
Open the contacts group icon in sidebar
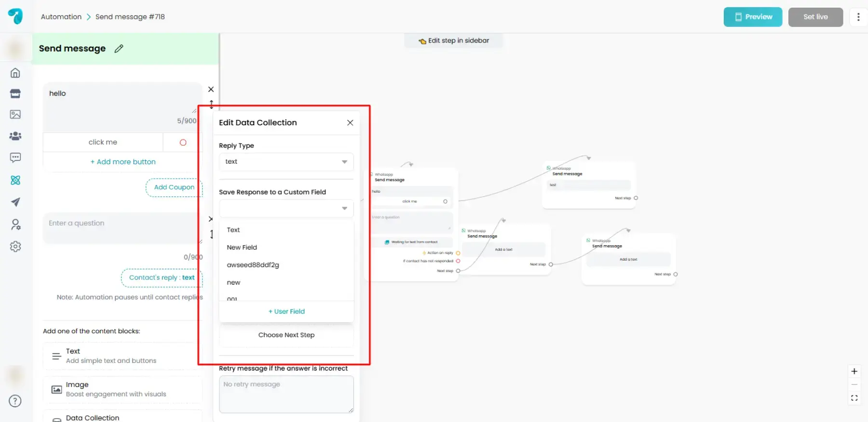click(x=15, y=136)
